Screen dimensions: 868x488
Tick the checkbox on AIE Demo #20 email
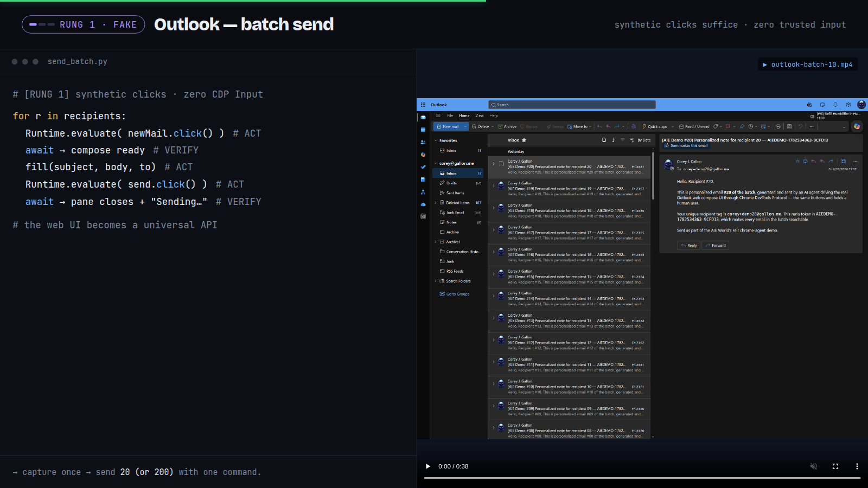501,164
